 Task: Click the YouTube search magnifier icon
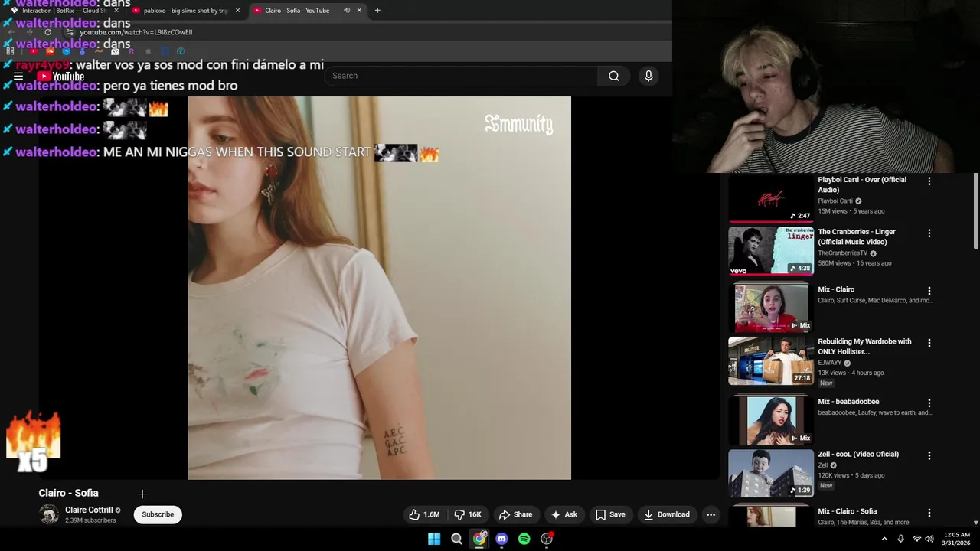click(x=613, y=76)
